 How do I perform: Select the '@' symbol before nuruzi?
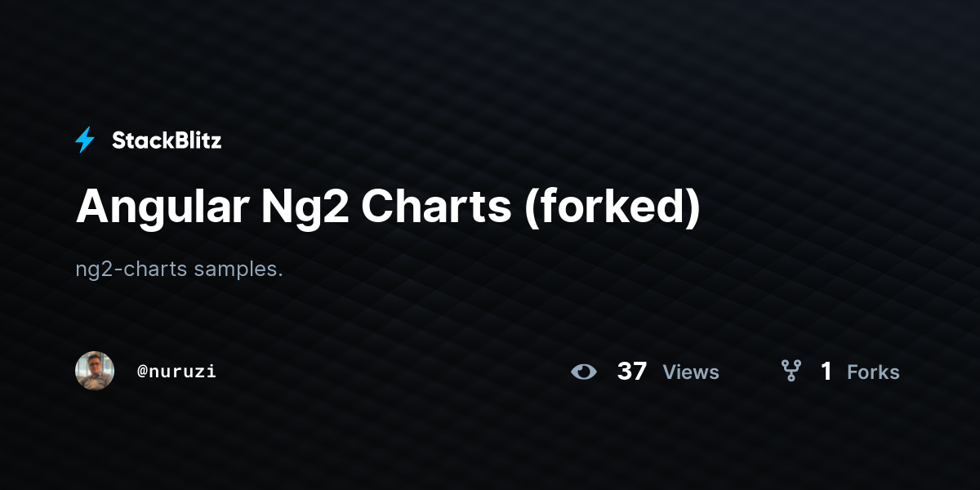pyautogui.click(x=142, y=371)
